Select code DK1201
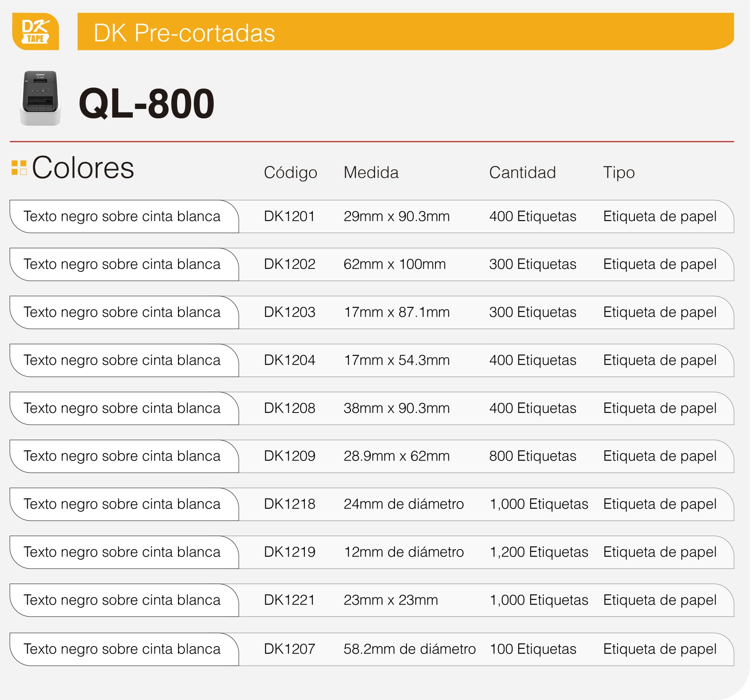The width and height of the screenshot is (750, 700). tap(289, 216)
